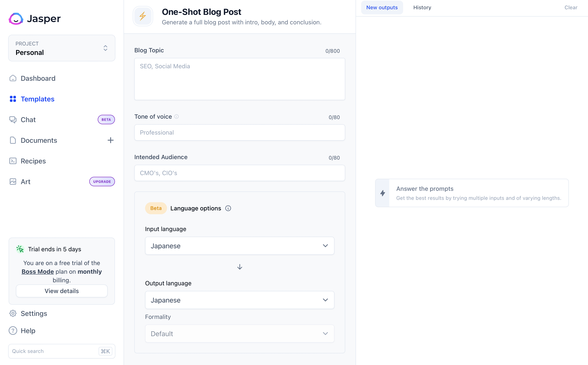Click the Jasper logo icon
This screenshot has height=365, width=588.
16,19
